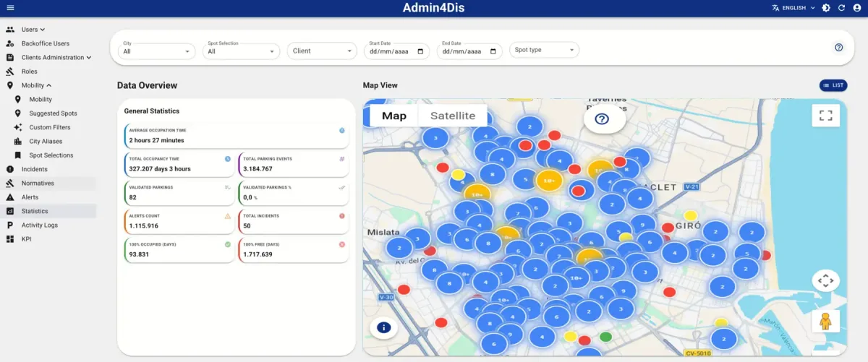Open KPI page
The image size is (868, 362).
tap(26, 239)
